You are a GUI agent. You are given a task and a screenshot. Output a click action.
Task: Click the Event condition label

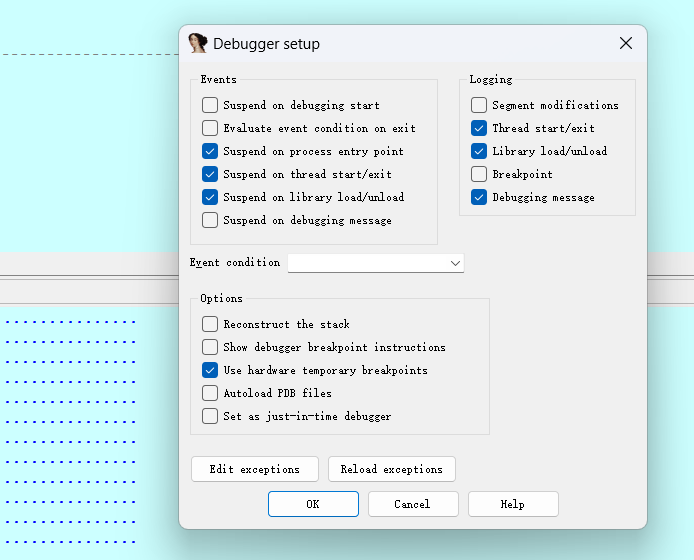(235, 263)
